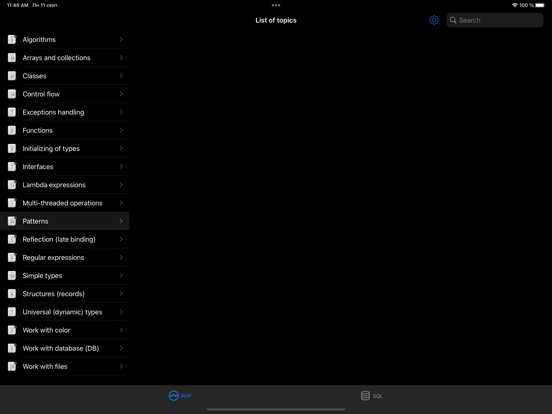
Task: Open the Arrays and collections label
Action: [56, 58]
